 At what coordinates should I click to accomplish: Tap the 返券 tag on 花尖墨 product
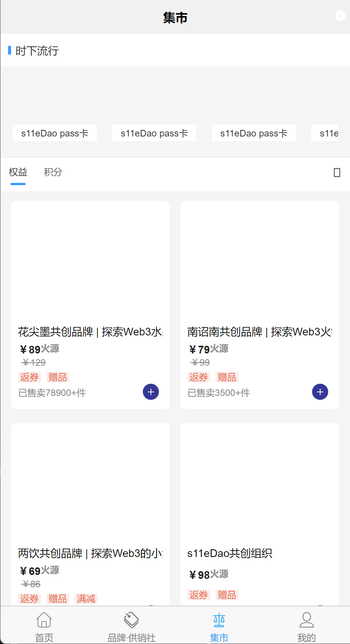tap(29, 377)
